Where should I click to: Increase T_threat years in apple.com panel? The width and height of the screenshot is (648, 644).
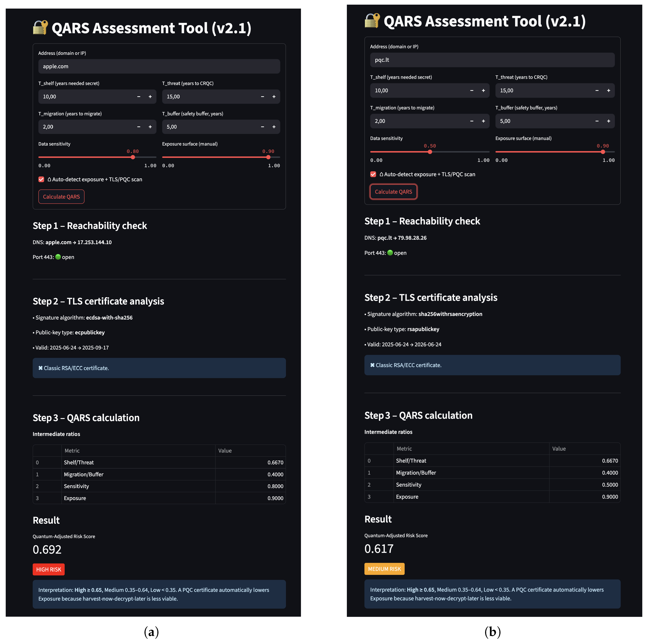(x=274, y=97)
